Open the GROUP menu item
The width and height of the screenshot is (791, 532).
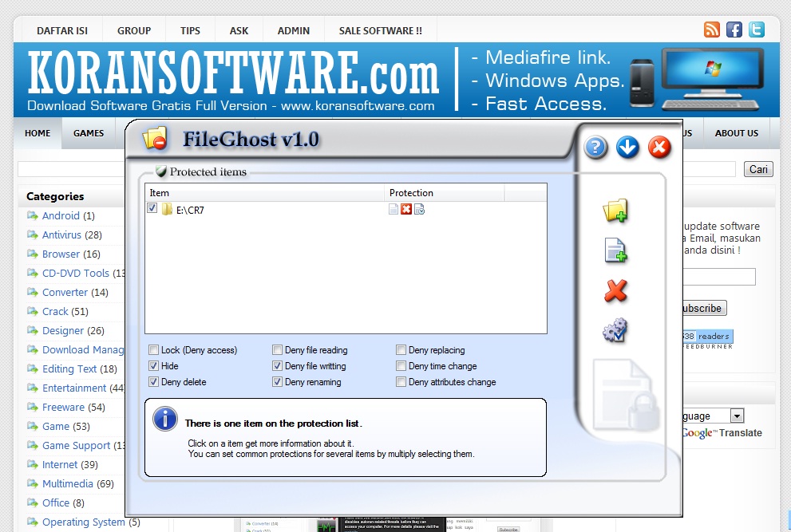coord(134,31)
